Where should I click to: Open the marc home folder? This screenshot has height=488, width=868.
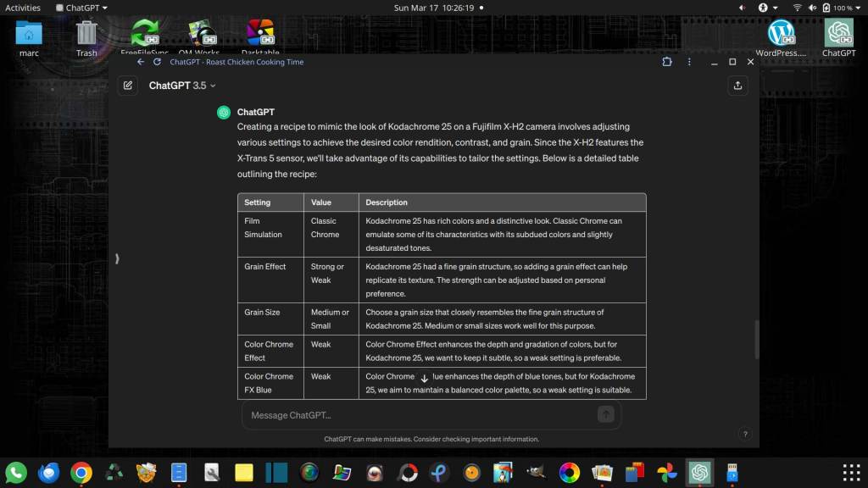click(29, 37)
